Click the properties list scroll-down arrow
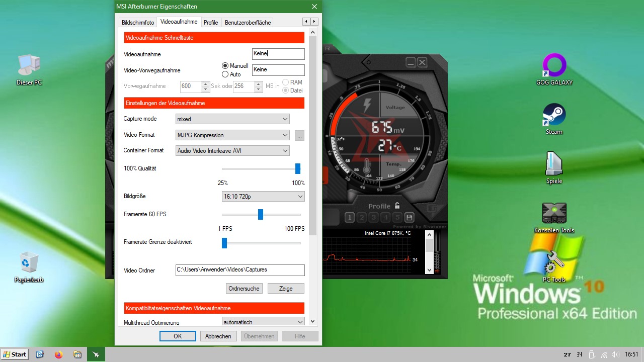 312,321
